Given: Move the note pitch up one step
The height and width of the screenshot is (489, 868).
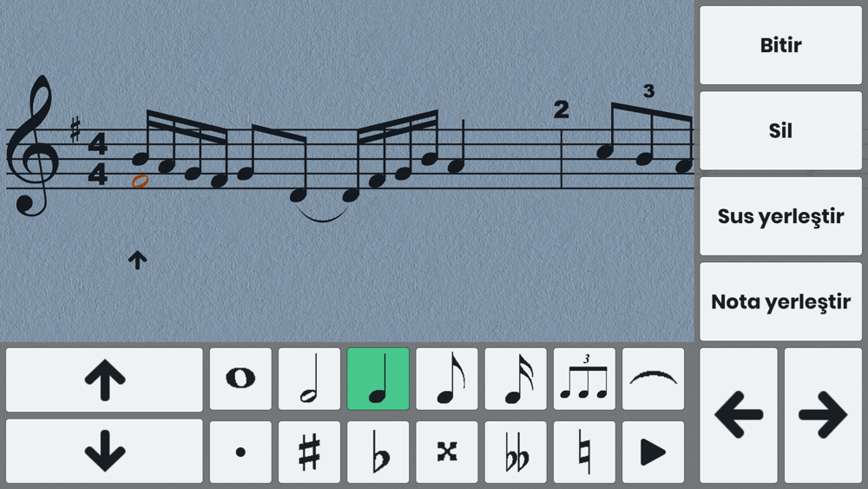Looking at the screenshot, I should point(105,380).
